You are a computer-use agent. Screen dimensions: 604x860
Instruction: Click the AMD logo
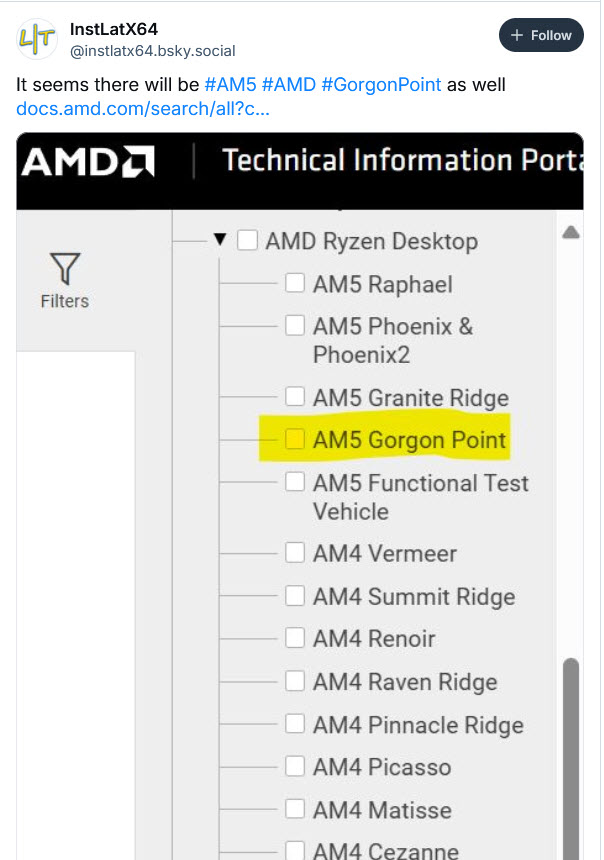coord(88,162)
